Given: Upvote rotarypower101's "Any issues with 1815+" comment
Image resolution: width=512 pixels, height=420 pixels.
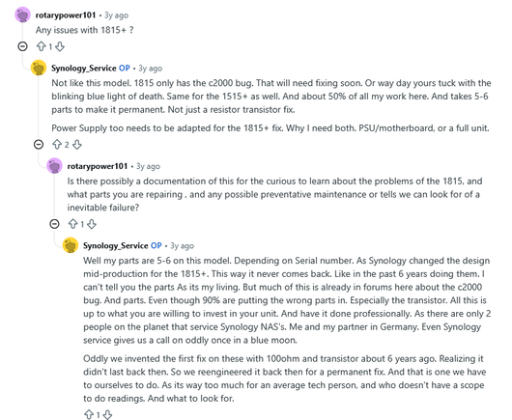Looking at the screenshot, I should pos(41,46).
